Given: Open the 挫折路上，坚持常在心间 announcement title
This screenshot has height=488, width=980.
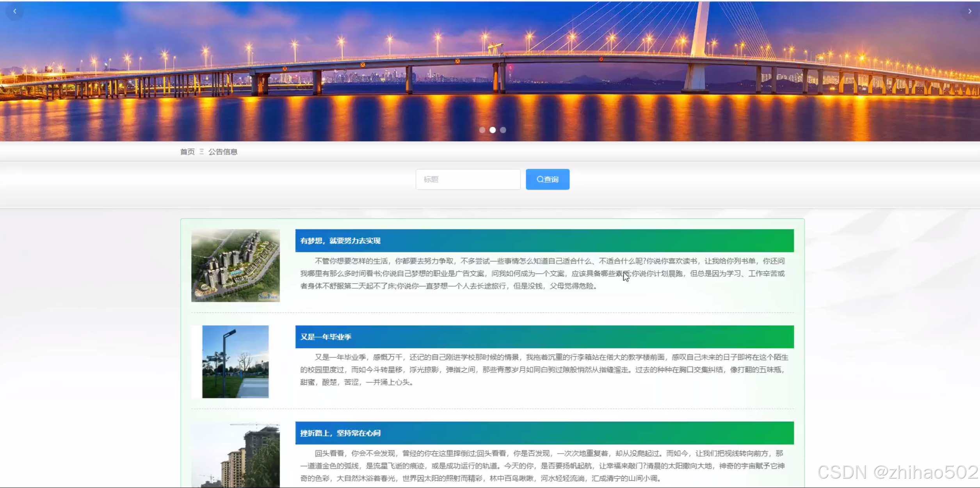Looking at the screenshot, I should [340, 433].
